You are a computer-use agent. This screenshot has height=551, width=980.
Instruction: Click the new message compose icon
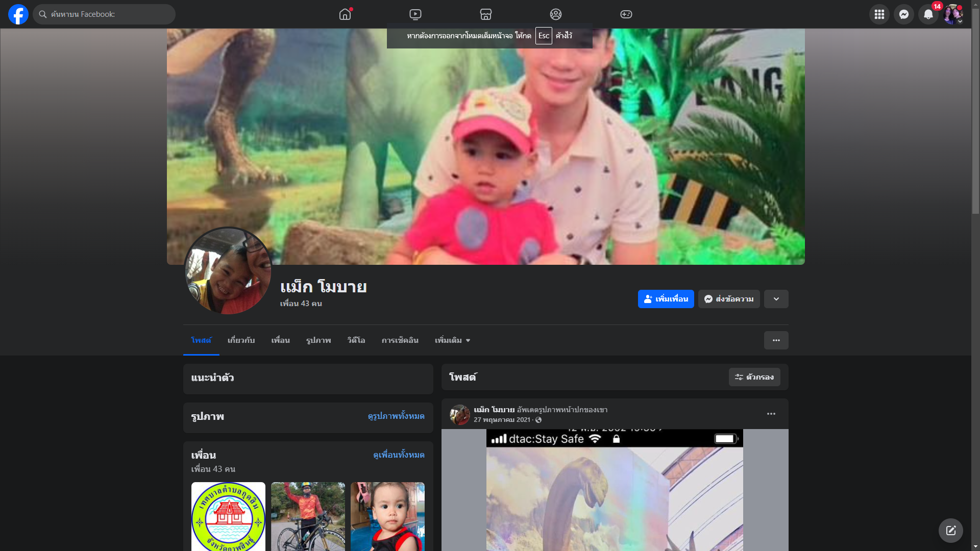coord(950,531)
